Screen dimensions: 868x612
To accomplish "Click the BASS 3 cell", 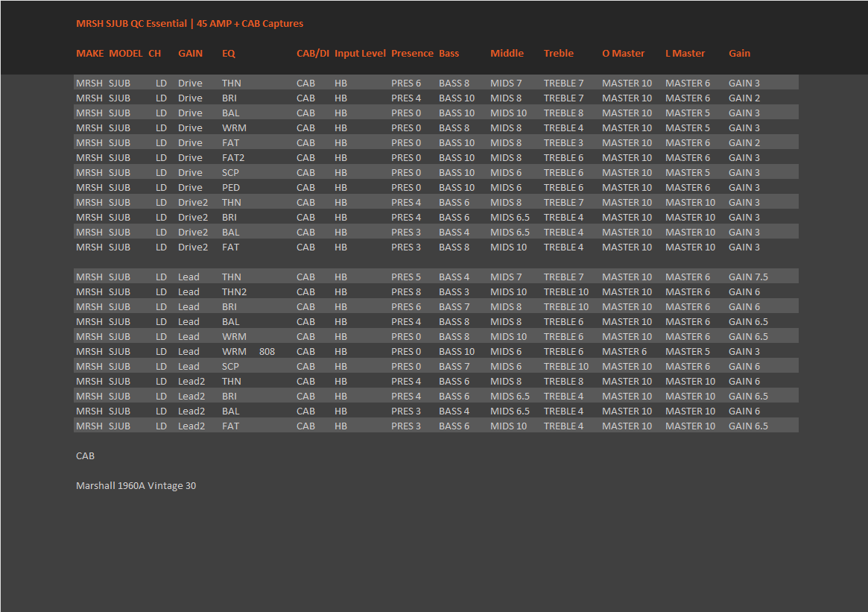I will pos(454,292).
